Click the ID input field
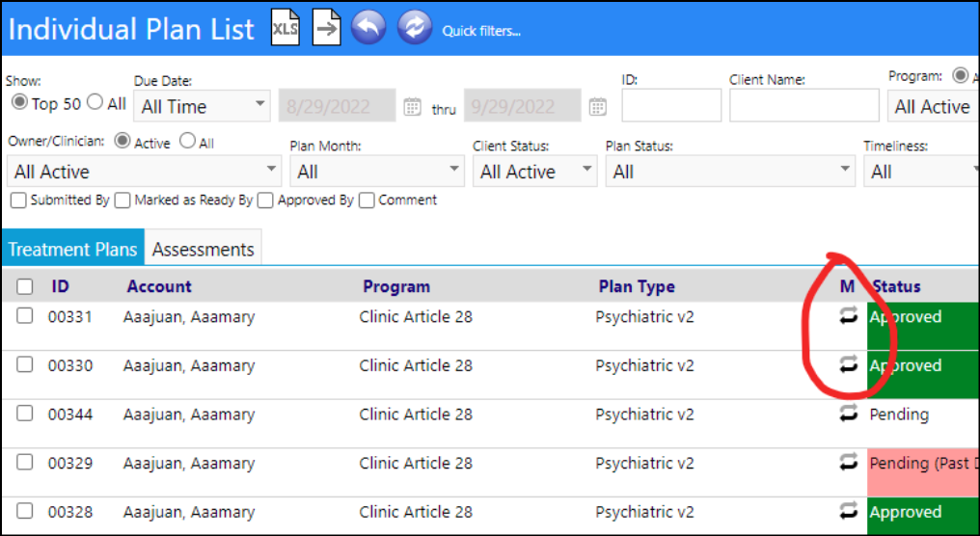Image resolution: width=980 pixels, height=536 pixels. coord(671,105)
